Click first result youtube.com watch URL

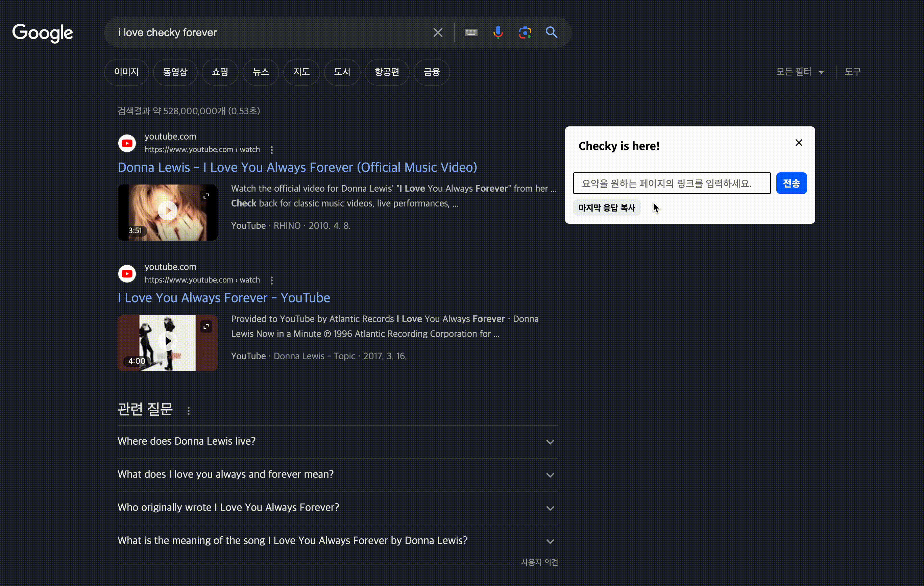(202, 150)
